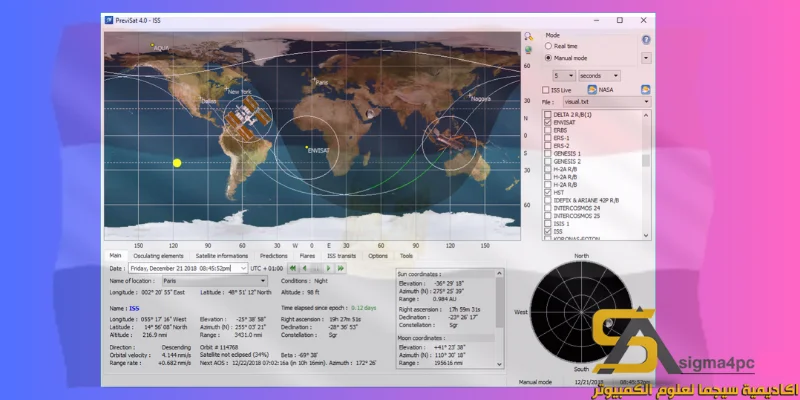Screen dimensions: 800x400
Task: Open the step value dropdown showing 5
Action: pyautogui.click(x=564, y=76)
